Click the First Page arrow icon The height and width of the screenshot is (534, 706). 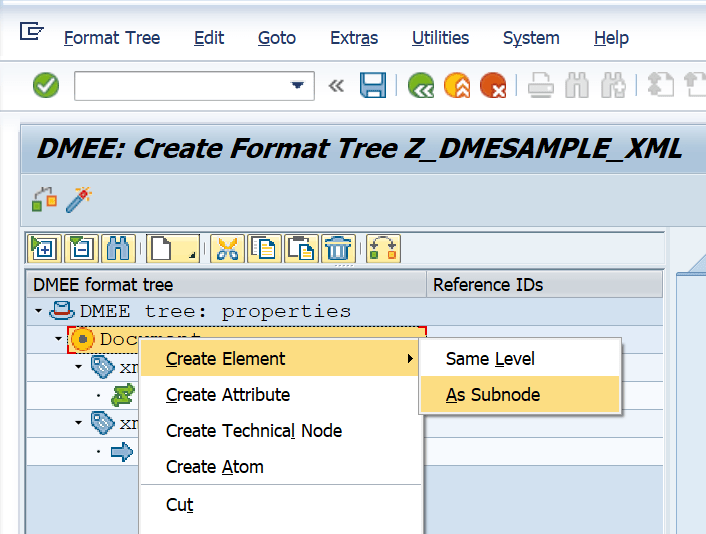click(661, 85)
